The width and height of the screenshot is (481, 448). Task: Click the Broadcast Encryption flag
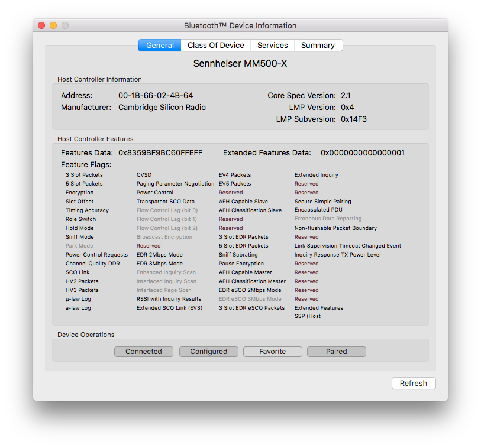pyautogui.click(x=164, y=237)
